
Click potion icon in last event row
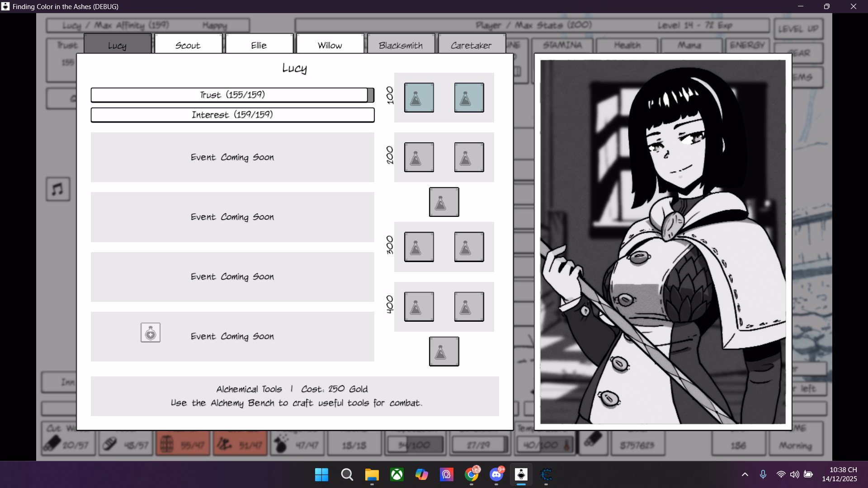(x=151, y=333)
